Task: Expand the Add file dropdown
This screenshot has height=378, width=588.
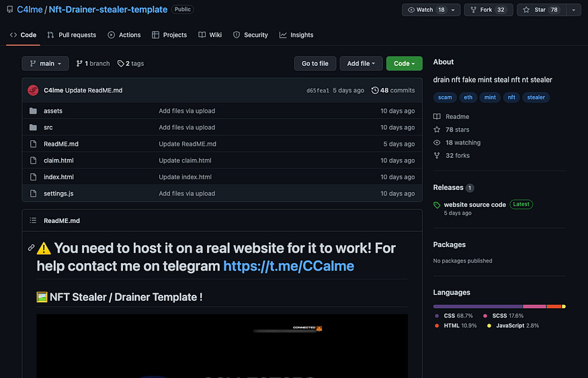Action: 361,64
